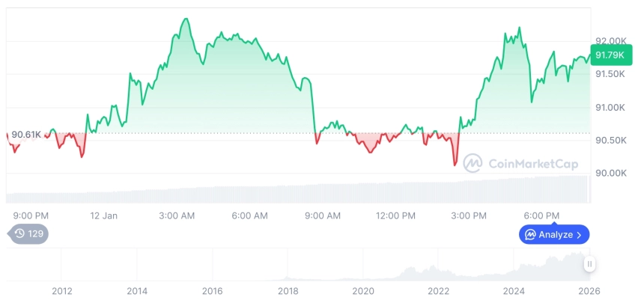Select the 2022 mark on the range timeline
Viewport: 644px width, 300px height.
438,290
